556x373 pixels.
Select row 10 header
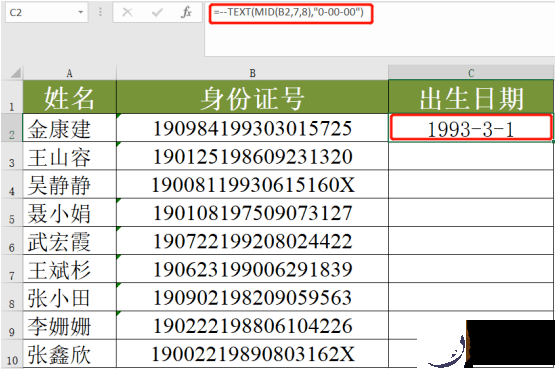(x=12, y=353)
